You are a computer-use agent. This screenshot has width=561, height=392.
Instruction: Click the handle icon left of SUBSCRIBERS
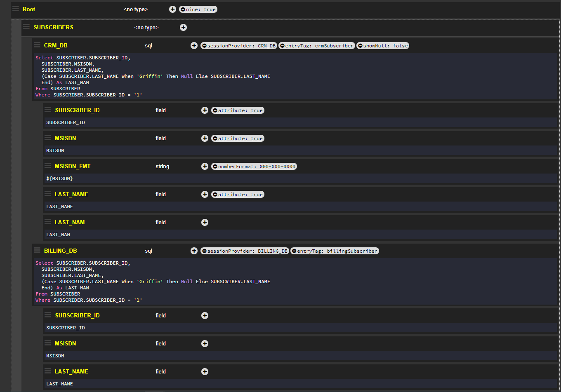[x=26, y=27]
